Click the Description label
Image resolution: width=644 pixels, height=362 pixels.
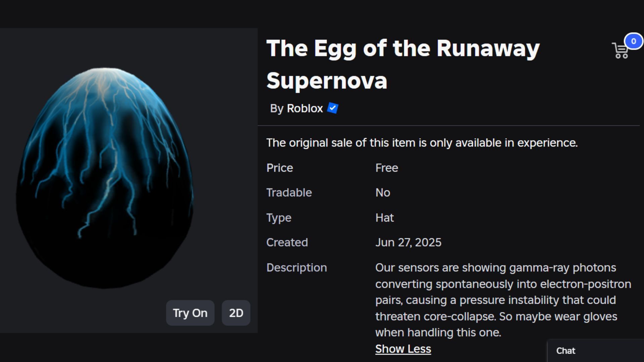296,267
